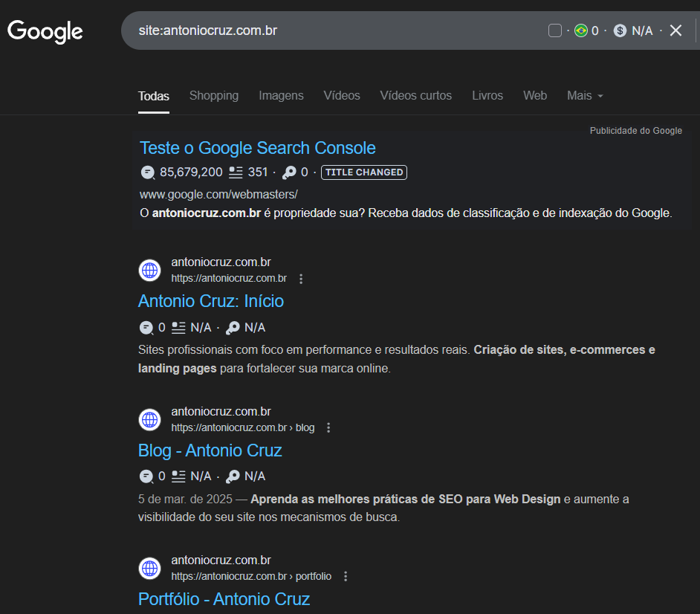Click traffic icon under Antonio Cruz: Início
Image resolution: width=700 pixels, height=614 pixels.
point(146,328)
